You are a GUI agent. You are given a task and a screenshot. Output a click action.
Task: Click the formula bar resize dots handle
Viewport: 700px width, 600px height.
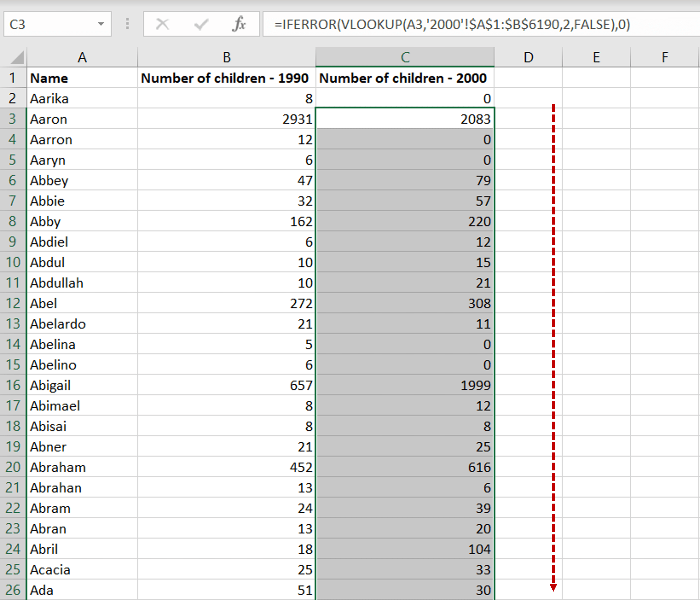click(x=127, y=24)
